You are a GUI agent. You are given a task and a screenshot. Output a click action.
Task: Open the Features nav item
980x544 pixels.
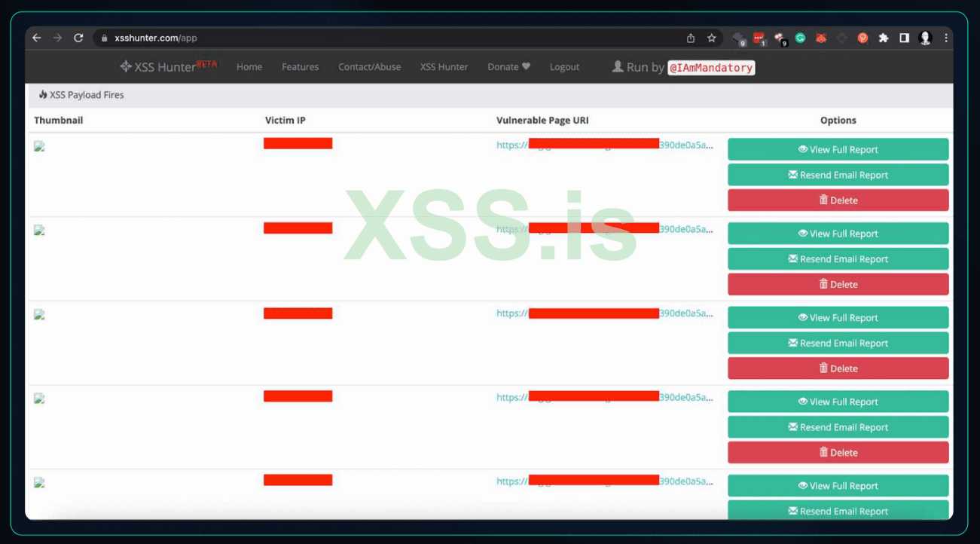301,67
